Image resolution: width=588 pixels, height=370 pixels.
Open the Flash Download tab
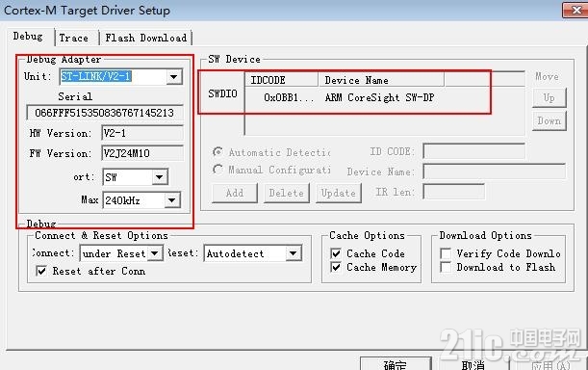tap(146, 38)
